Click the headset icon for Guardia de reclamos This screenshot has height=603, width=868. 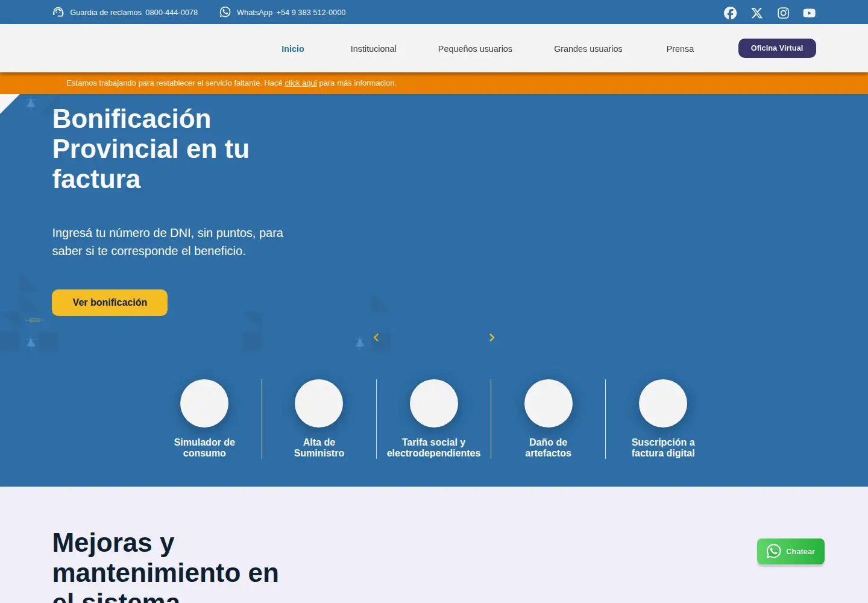[58, 12]
